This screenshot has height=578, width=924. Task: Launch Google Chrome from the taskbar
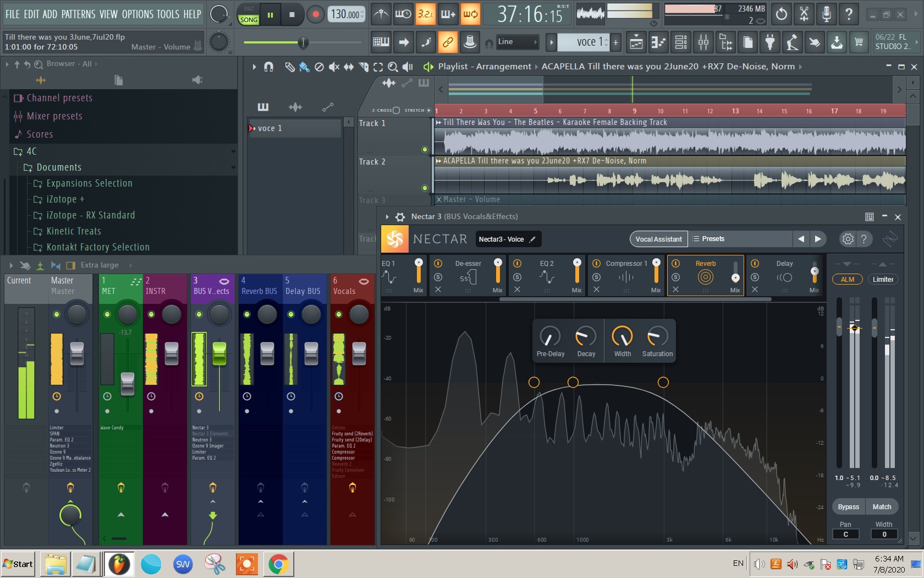278,564
